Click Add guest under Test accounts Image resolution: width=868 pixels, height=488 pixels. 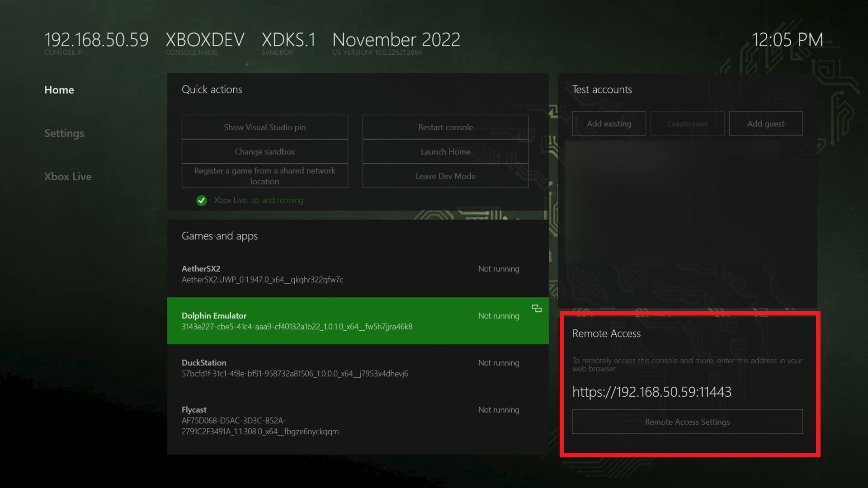(x=766, y=123)
